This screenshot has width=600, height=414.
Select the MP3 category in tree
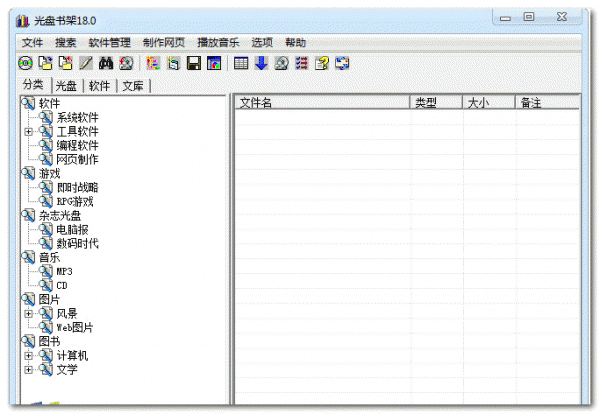(x=63, y=271)
